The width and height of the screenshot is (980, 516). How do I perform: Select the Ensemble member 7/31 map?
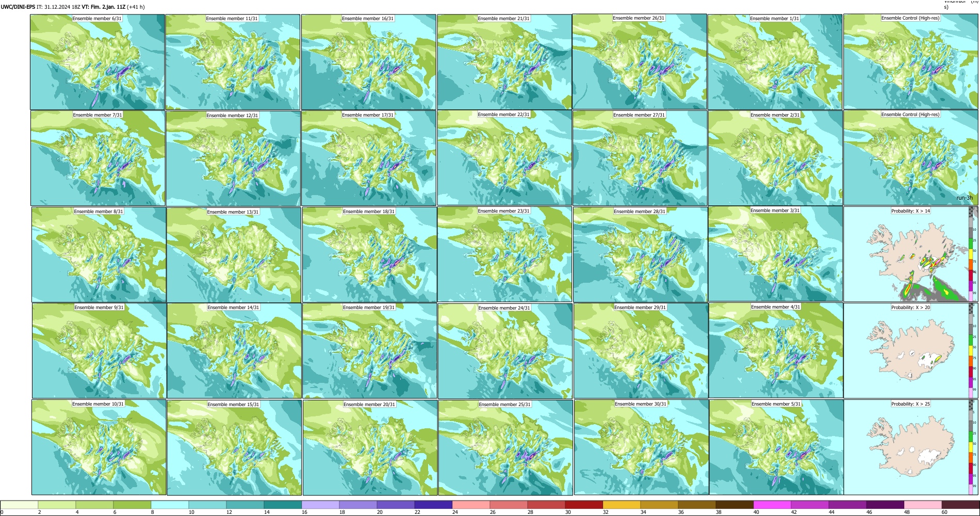[x=98, y=158]
